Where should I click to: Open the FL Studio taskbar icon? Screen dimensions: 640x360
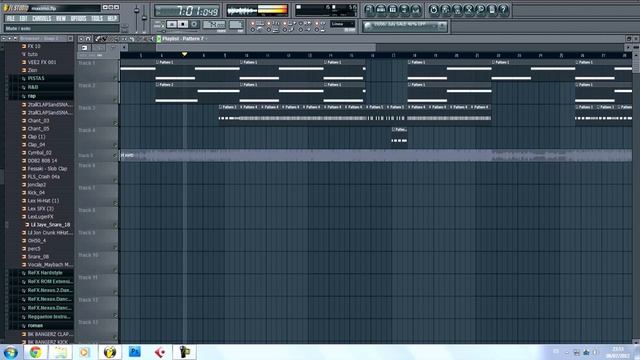coord(110,352)
